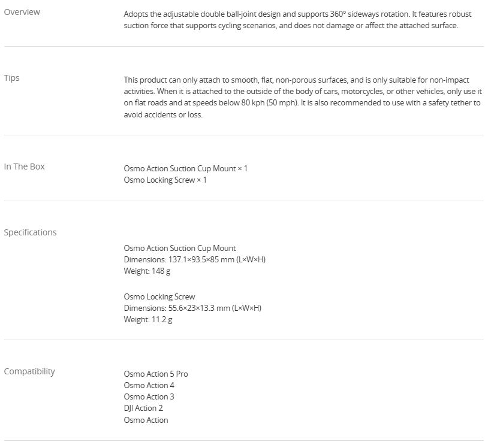This screenshot has width=497, height=448.
Task: Select Osmo Action 3 in compatibility list
Action: [149, 396]
